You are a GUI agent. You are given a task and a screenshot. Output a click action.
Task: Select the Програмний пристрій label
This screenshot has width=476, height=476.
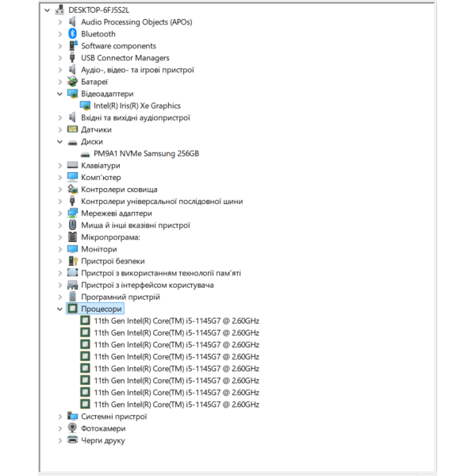[121, 297]
